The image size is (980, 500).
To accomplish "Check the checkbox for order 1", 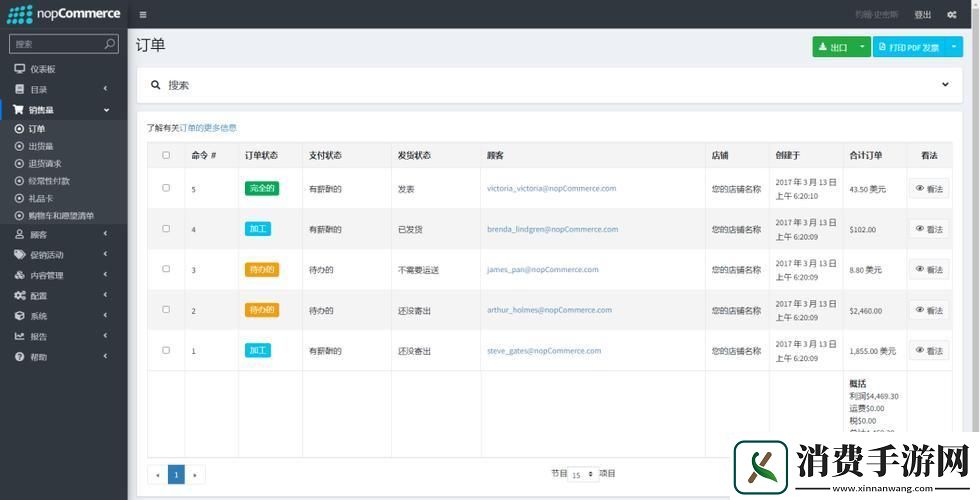I will (x=166, y=350).
